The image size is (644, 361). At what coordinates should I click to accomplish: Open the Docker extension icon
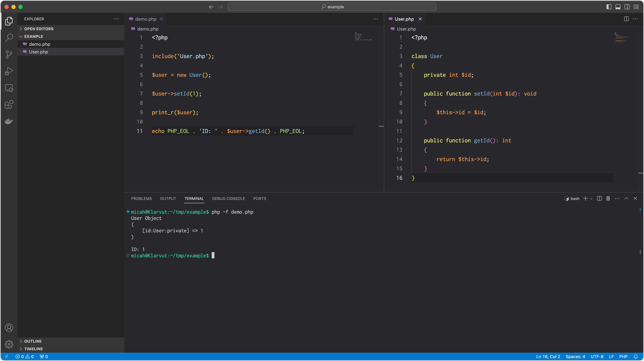9,121
